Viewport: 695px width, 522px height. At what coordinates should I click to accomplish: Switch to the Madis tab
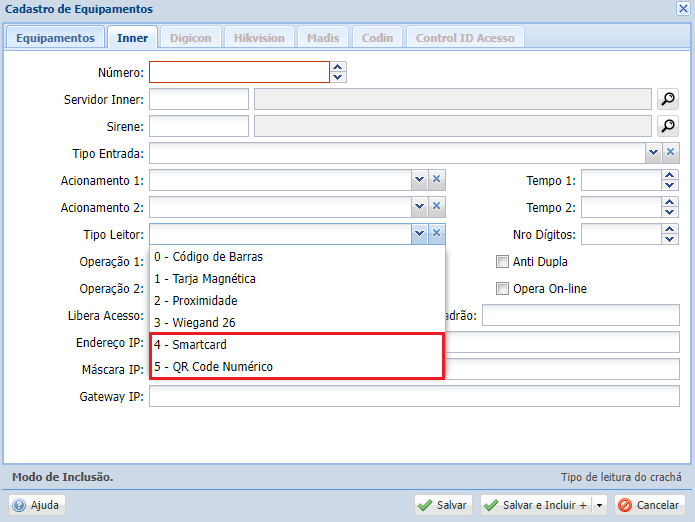(323, 38)
